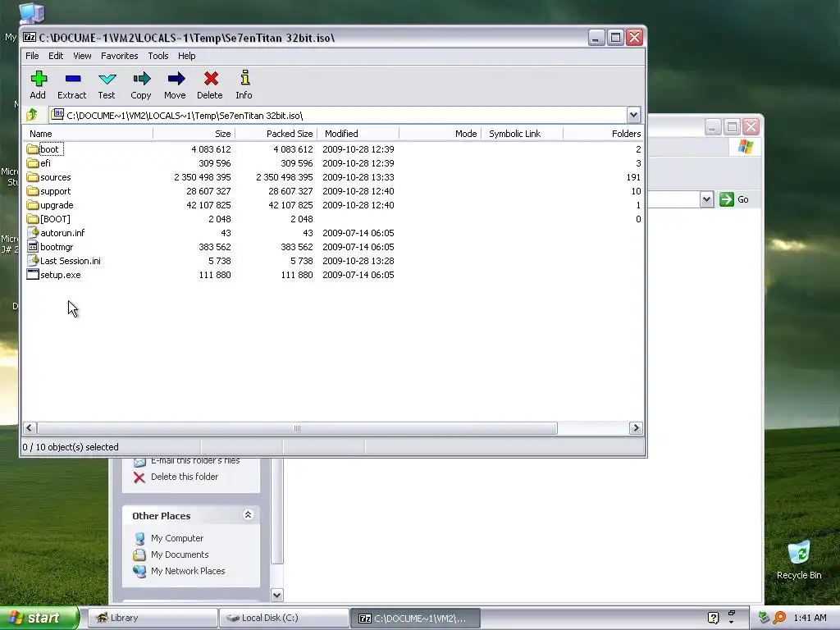Open the File menu
The width and height of the screenshot is (840, 630).
pos(32,56)
